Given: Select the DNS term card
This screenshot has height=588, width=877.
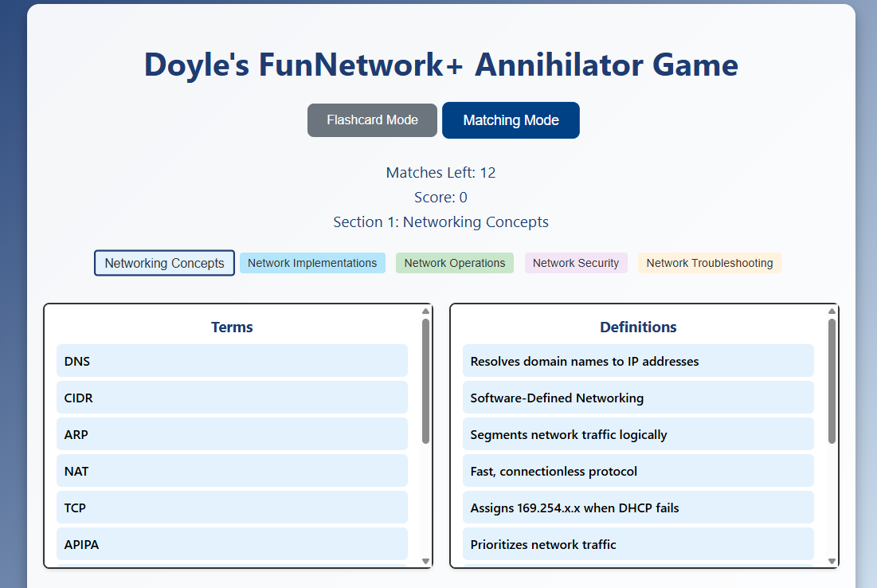Looking at the screenshot, I should (x=232, y=361).
